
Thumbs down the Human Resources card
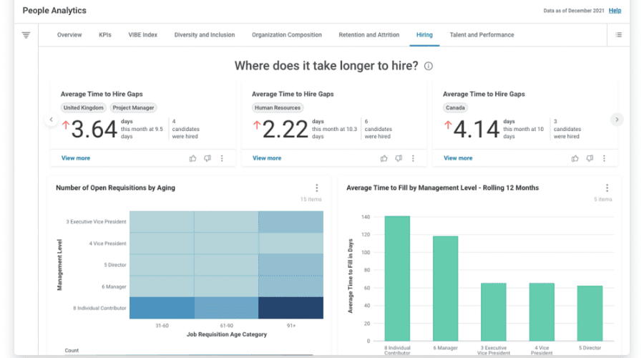click(399, 158)
